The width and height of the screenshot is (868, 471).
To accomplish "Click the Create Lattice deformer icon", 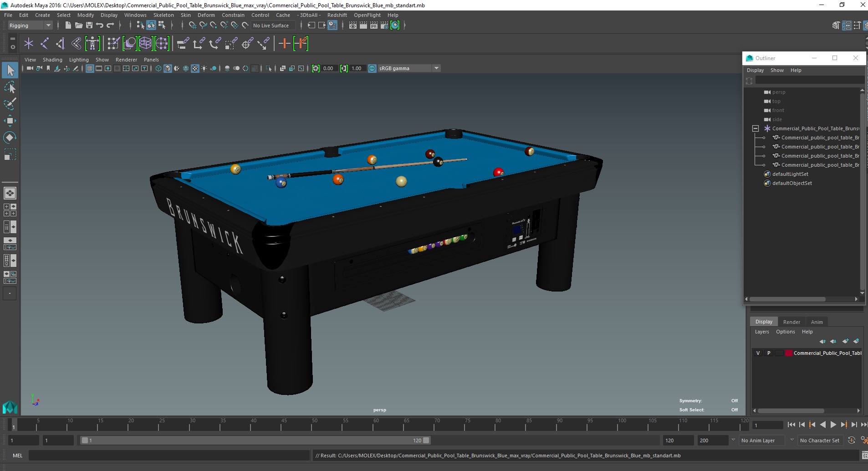I will 145,44.
